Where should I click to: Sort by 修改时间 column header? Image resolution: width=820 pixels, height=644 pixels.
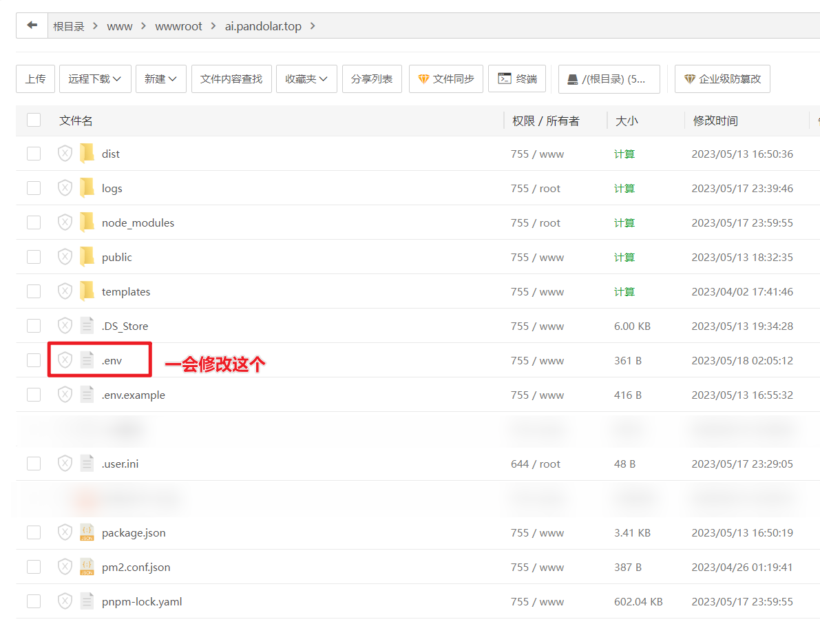pyautogui.click(x=715, y=121)
